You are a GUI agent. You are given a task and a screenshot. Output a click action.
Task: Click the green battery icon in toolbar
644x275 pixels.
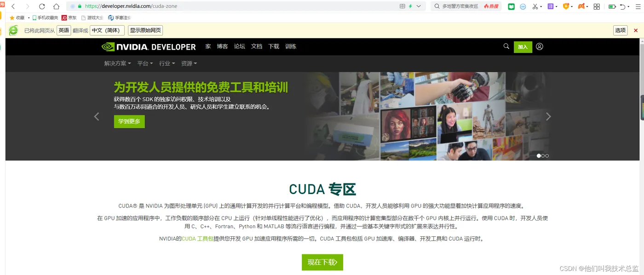612,6
